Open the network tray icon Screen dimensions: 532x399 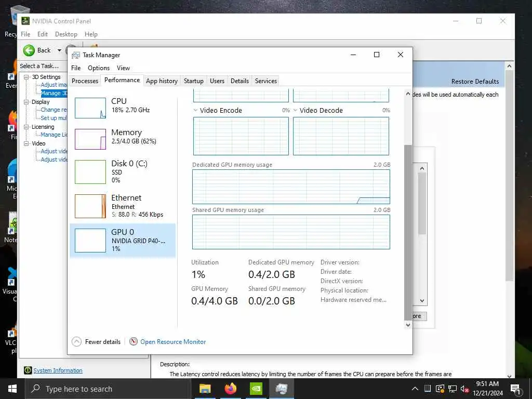tap(453, 389)
